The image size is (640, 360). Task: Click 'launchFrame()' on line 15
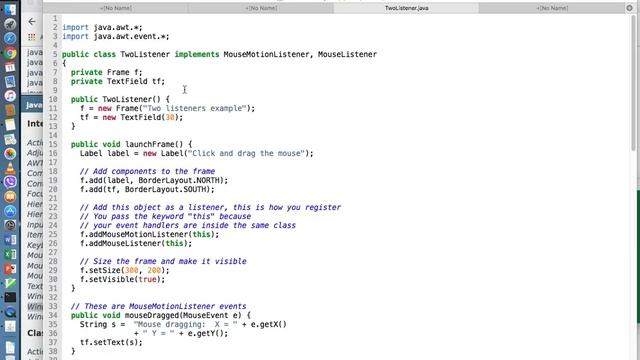tap(154, 144)
